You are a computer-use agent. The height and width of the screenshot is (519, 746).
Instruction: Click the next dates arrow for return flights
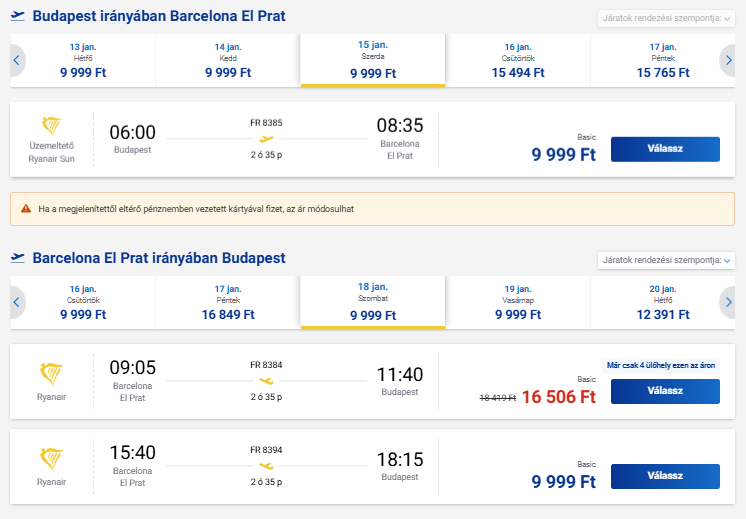728,302
